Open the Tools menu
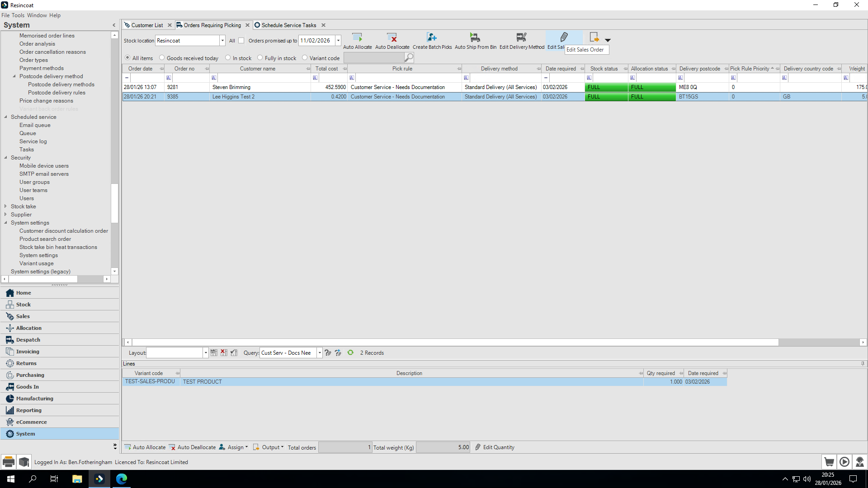 pos(18,15)
